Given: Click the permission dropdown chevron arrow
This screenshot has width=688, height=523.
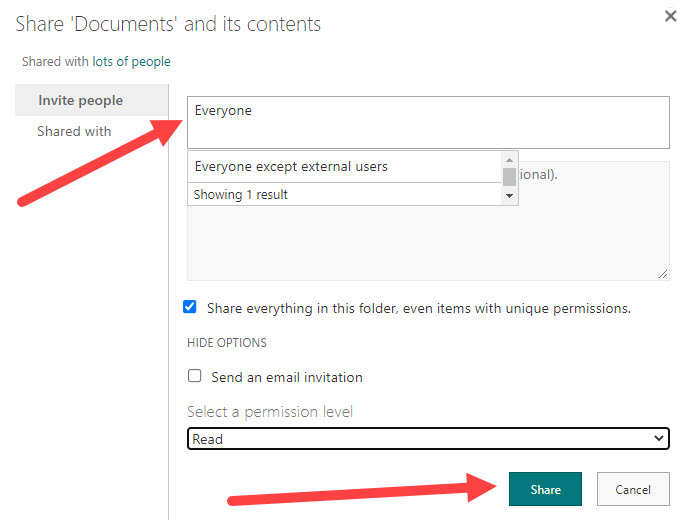Looking at the screenshot, I should click(658, 438).
